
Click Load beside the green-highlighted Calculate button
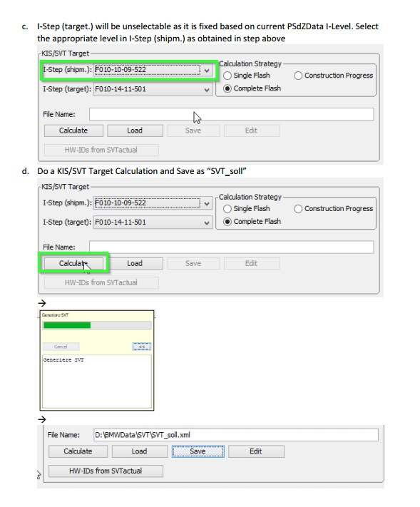[135, 263]
